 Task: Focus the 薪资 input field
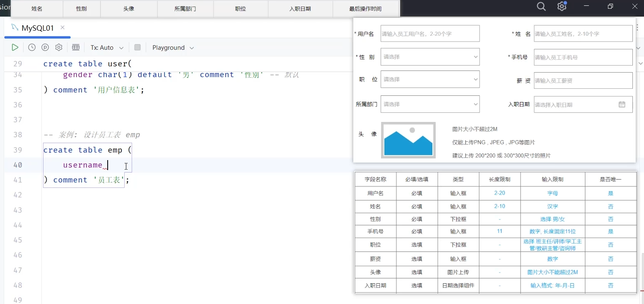[x=583, y=80]
